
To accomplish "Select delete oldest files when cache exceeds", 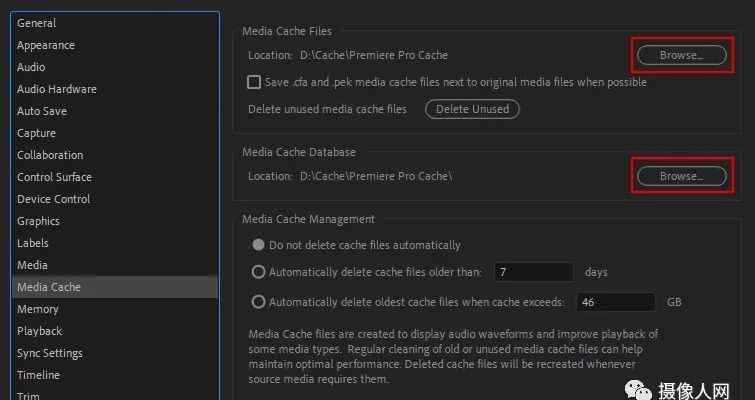I will [259, 302].
